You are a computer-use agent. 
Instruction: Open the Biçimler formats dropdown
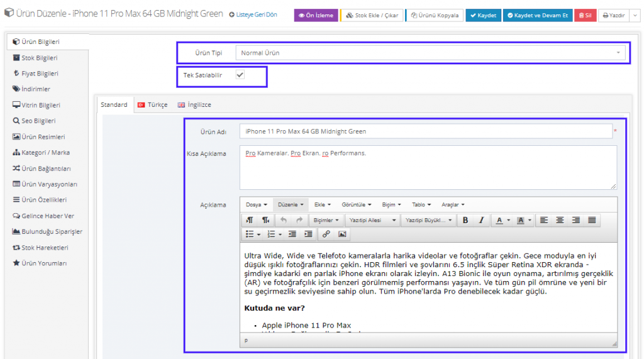tap(326, 220)
